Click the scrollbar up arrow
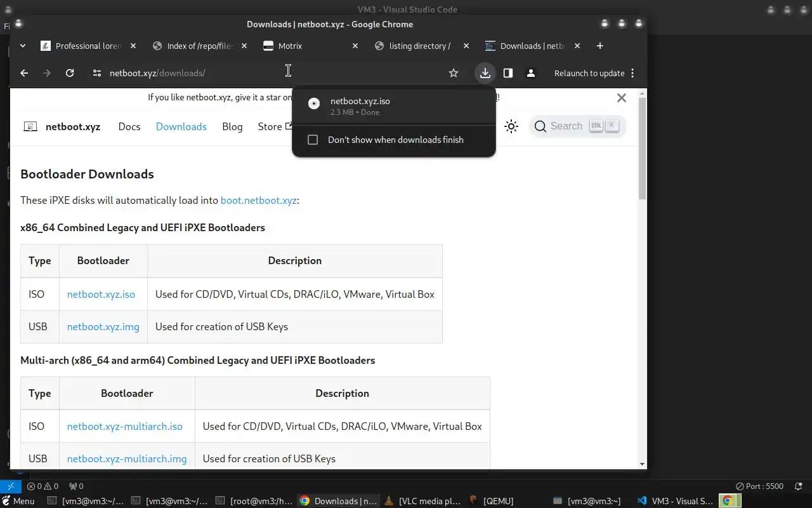Viewport: 812px width, 508px height. coord(642,93)
